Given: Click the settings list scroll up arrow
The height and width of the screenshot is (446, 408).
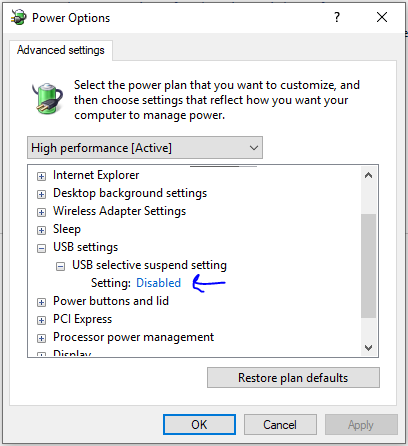Looking at the screenshot, I should 368,175.
